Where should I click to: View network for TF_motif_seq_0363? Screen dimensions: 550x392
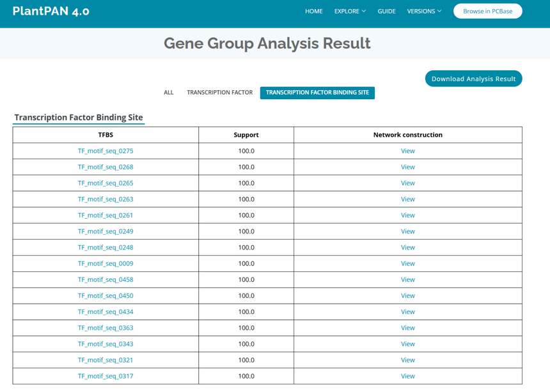click(407, 328)
